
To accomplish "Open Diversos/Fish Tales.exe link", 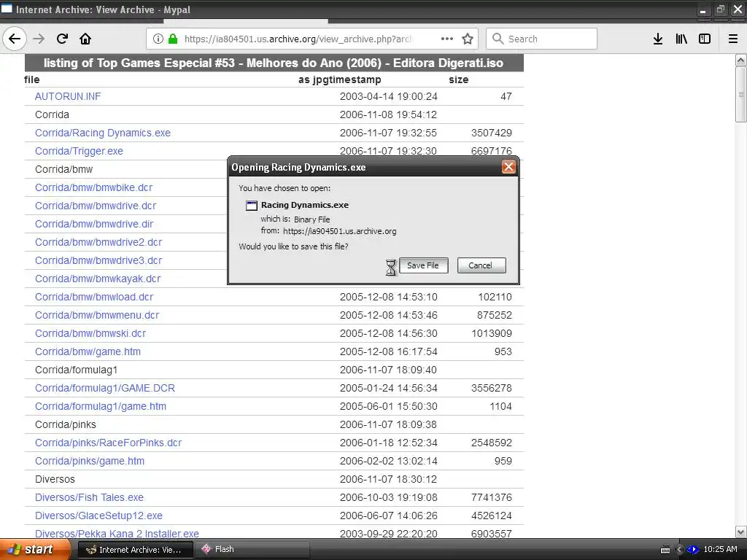I will click(89, 497).
